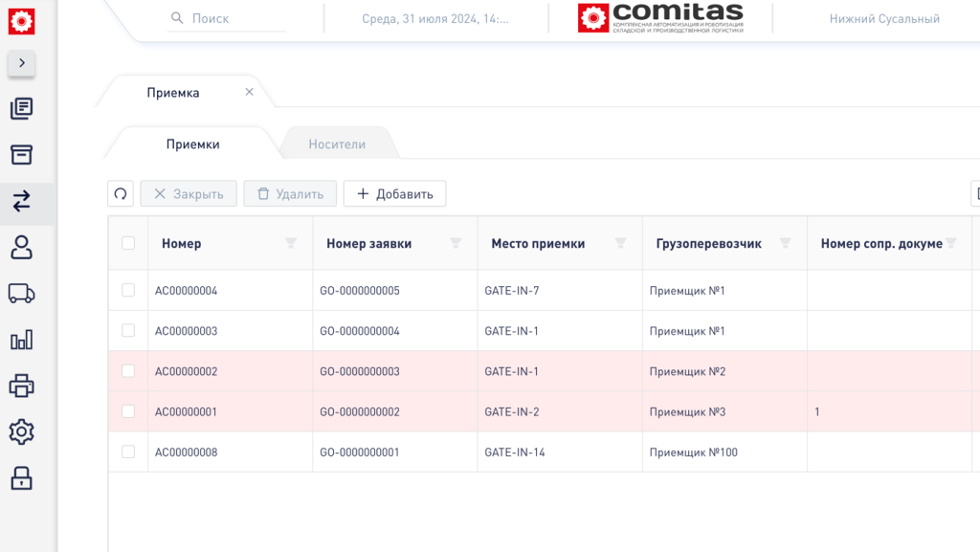Viewport: 980px width, 552px height.
Task: Select the Приемки tab
Action: (x=192, y=144)
